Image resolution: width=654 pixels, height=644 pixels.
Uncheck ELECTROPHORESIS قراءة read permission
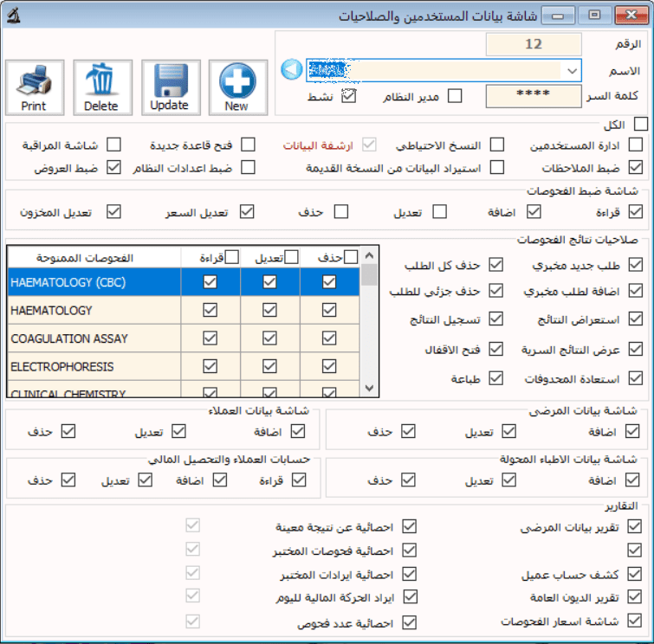[x=210, y=367]
